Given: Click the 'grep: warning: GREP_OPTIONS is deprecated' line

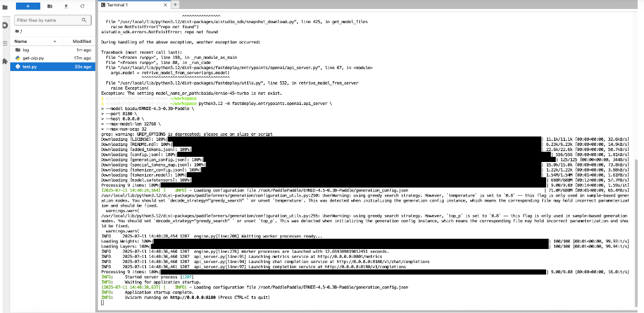Looking at the screenshot, I should pyautogui.click(x=187, y=134).
